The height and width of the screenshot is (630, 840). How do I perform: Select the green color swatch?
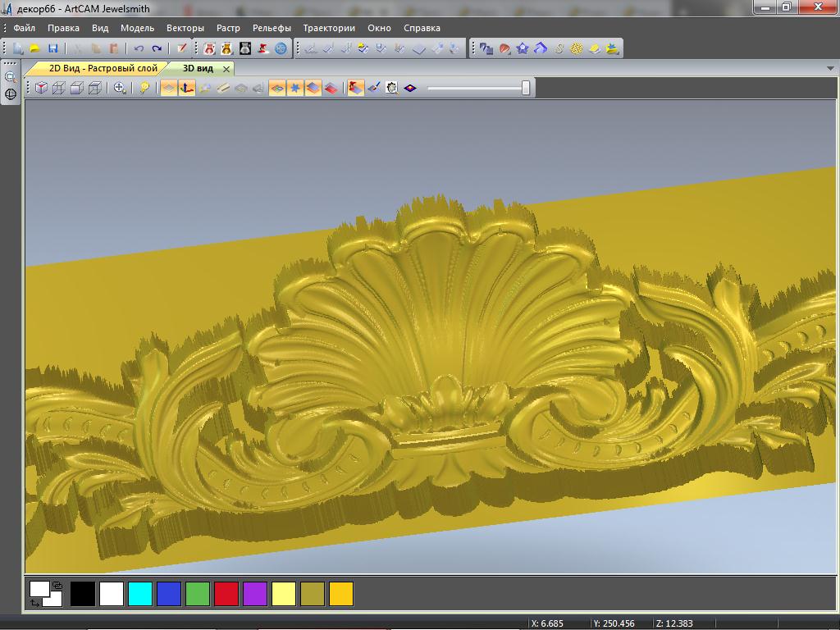click(198, 594)
